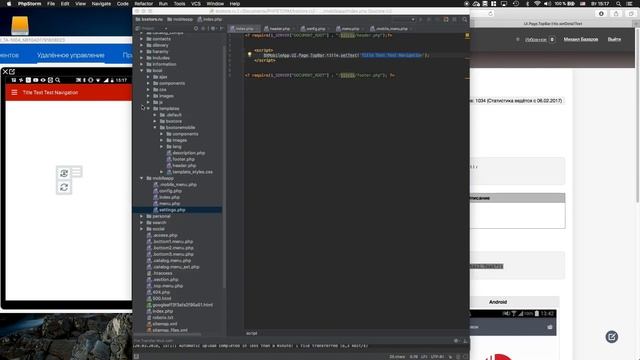Click the Android tab header in browser
Image resolution: width=640 pixels, height=360 pixels.
pyautogui.click(x=498, y=302)
